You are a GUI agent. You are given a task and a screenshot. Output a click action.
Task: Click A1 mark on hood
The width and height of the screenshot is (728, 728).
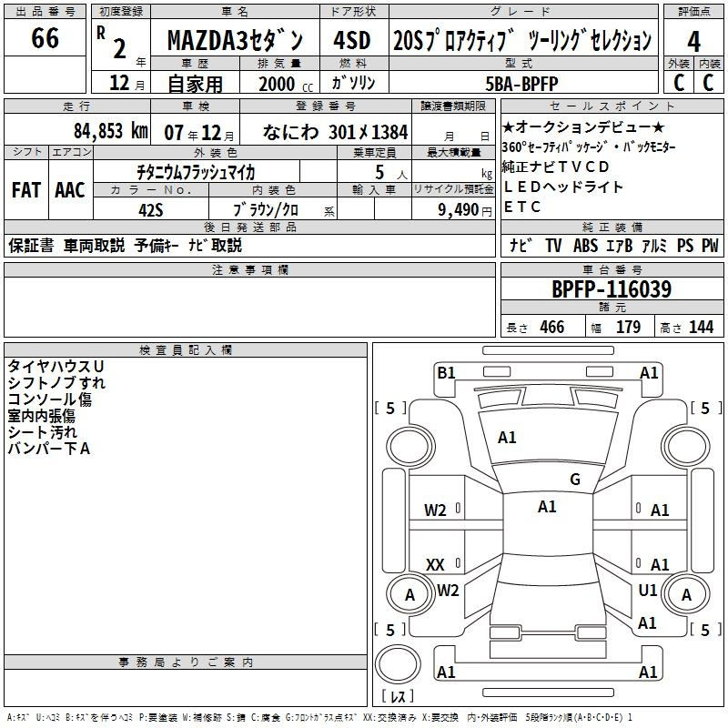pos(507,438)
